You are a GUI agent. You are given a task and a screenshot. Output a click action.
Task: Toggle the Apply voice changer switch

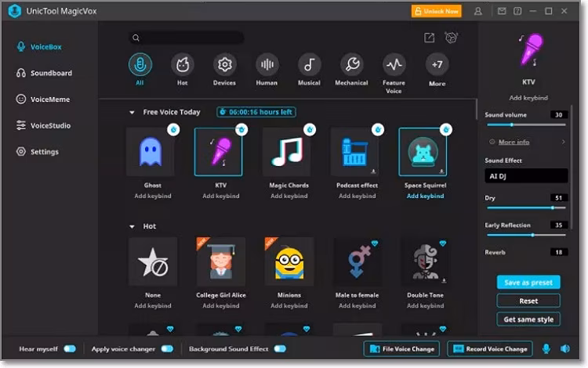pyautogui.click(x=167, y=348)
